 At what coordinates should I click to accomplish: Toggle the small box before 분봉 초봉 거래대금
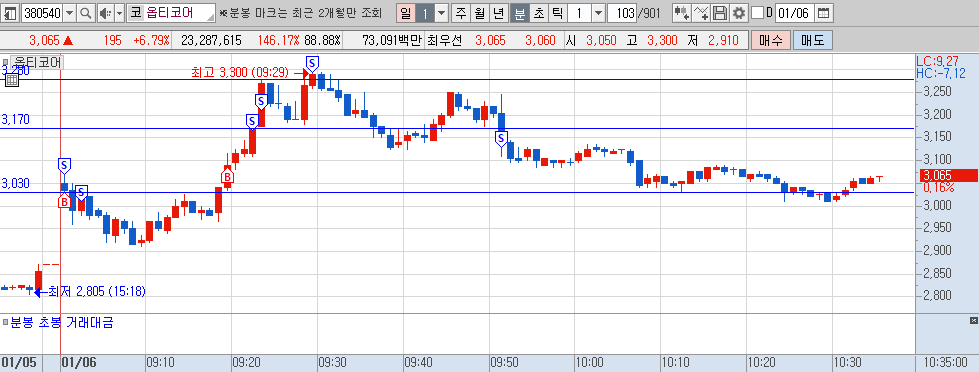[6, 323]
